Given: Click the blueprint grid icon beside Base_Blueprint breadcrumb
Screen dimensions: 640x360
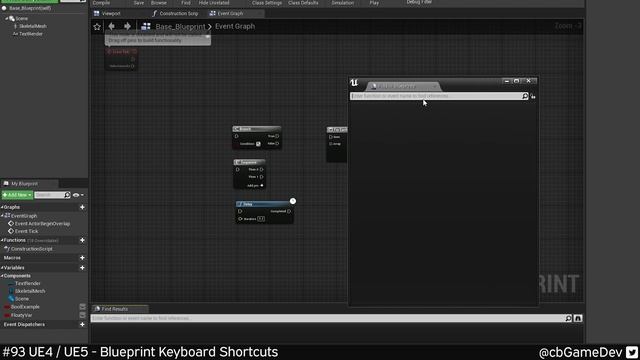Looking at the screenshot, I should tap(146, 27).
